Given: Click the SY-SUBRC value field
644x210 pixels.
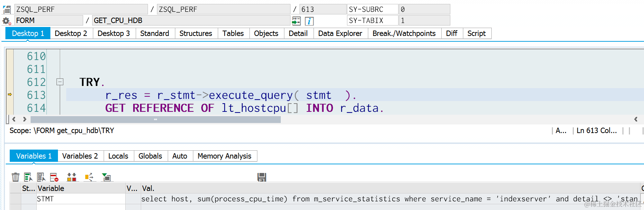Looking at the screenshot, I should [x=424, y=9].
